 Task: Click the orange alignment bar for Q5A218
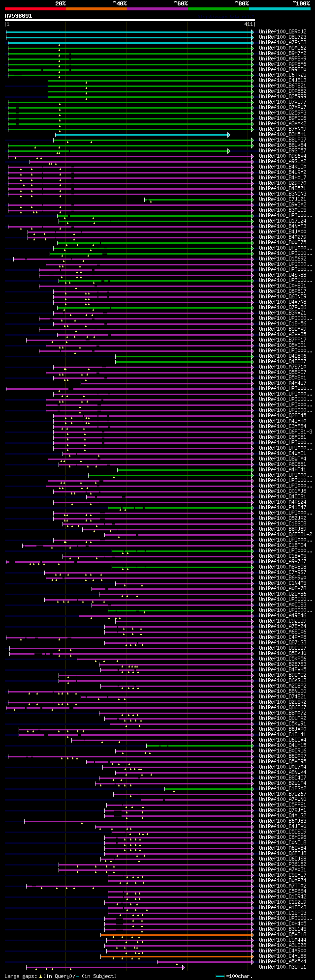177,935
